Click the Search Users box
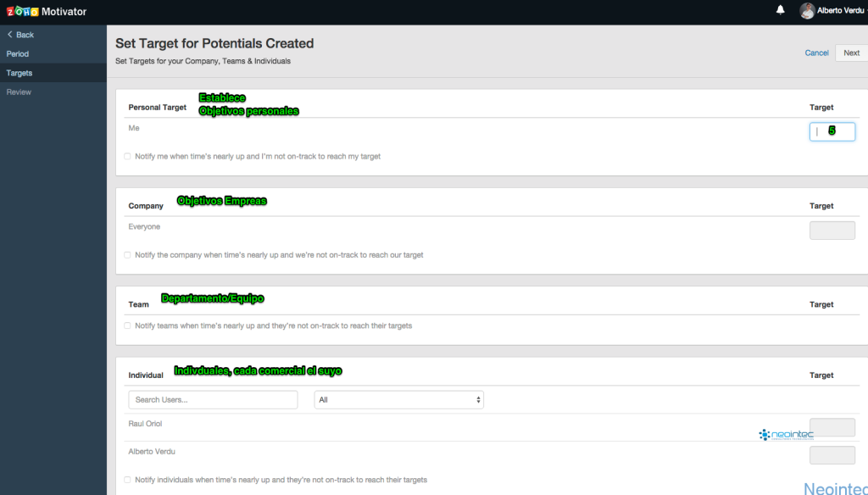868x495 pixels. point(213,400)
